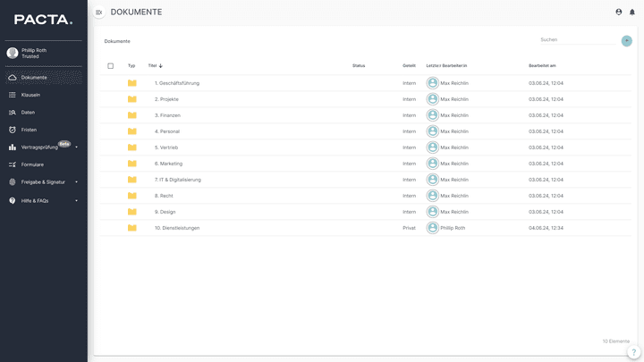The width and height of the screenshot is (644, 362).
Task: Expand the Freigabe & Signatur submenu
Action: (x=77, y=182)
